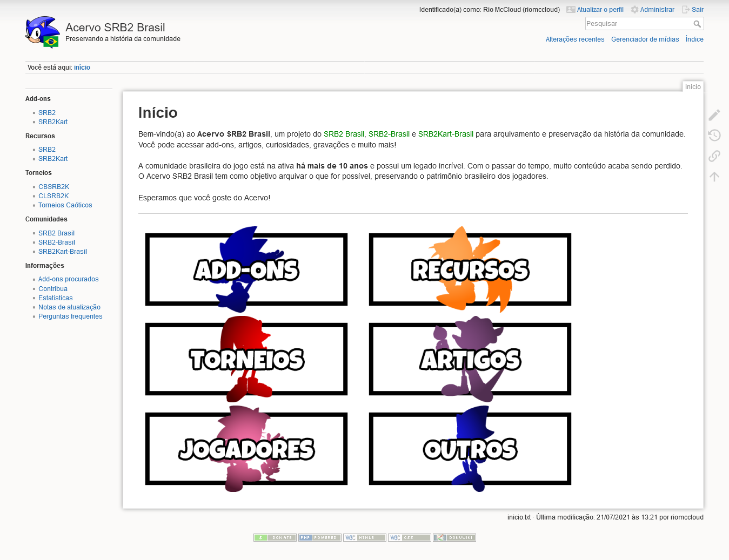Image resolution: width=729 pixels, height=560 pixels.
Task: Open SRB2 Brasil sidebar community link
Action: click(56, 233)
